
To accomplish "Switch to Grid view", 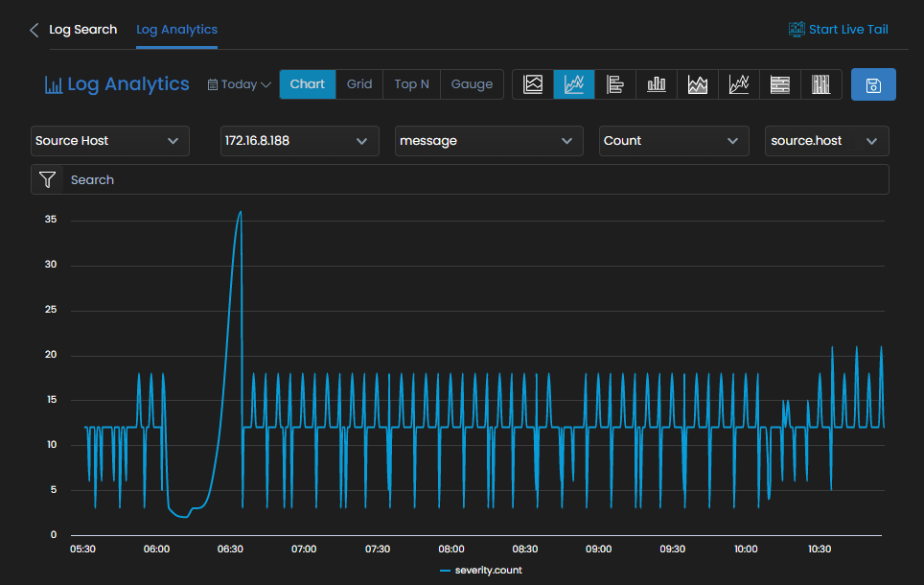I will point(359,84).
